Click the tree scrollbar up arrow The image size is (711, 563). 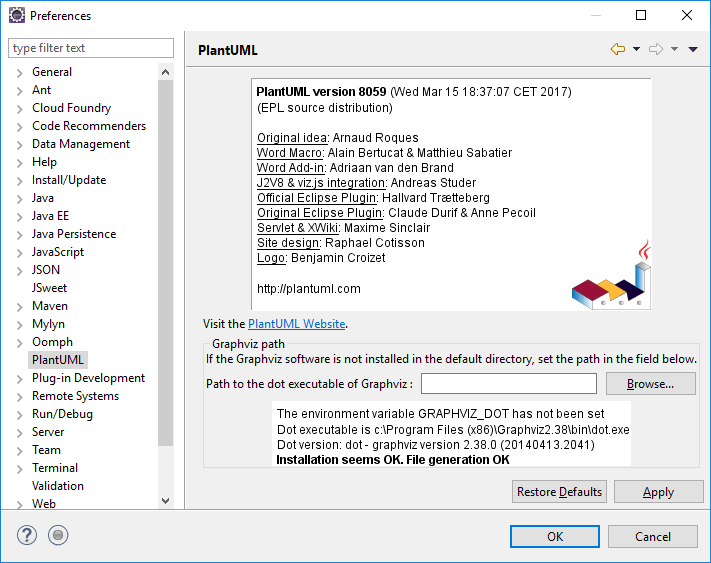click(x=166, y=72)
